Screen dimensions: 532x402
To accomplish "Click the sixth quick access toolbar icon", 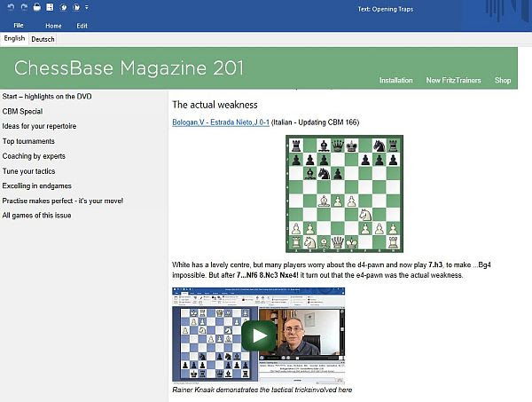I will click(x=78, y=7).
